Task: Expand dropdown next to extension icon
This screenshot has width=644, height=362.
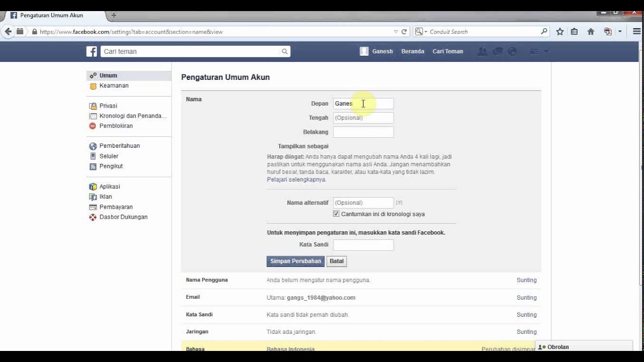Action: (620, 32)
